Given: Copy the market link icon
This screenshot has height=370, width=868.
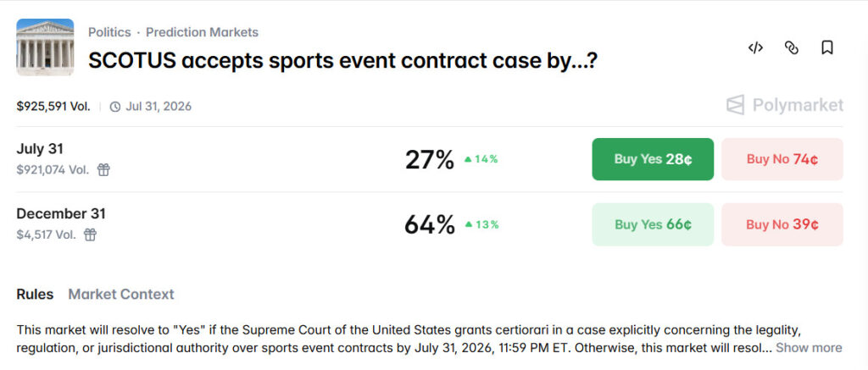Looking at the screenshot, I should coord(792,47).
